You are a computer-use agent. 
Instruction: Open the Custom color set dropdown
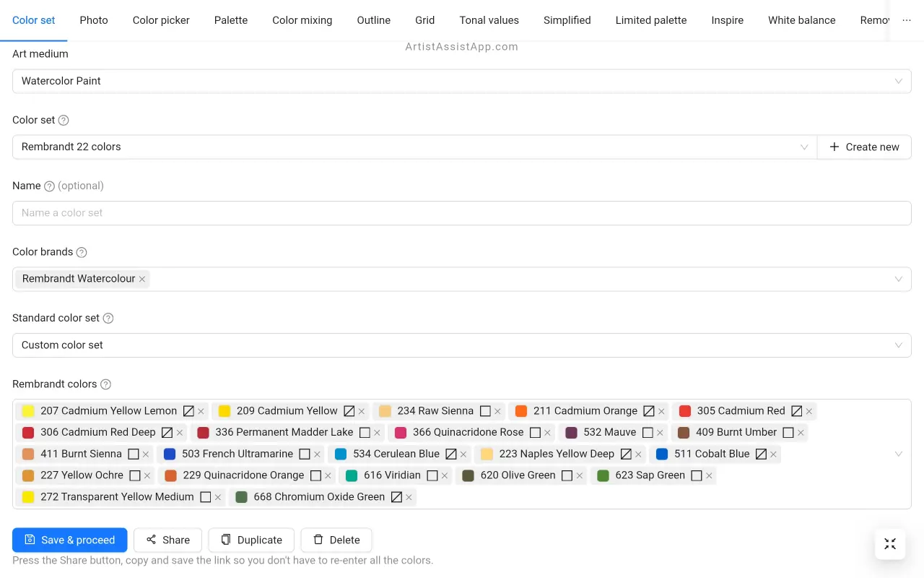tap(462, 345)
